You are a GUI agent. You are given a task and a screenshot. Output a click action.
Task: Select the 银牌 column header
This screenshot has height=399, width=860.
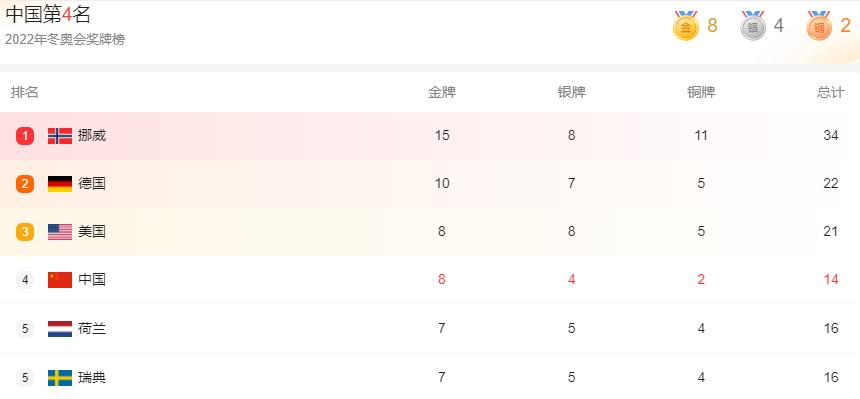click(572, 92)
